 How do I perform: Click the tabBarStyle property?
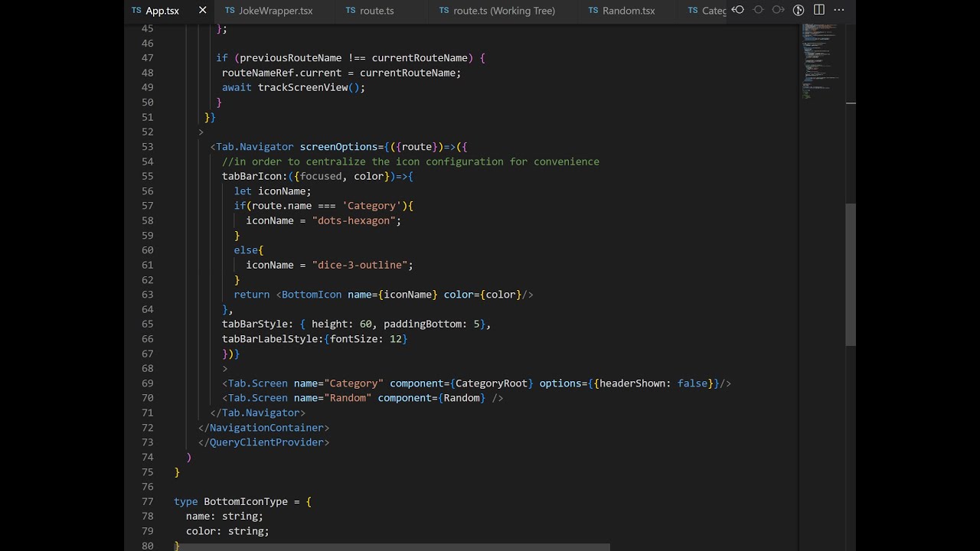pos(255,324)
